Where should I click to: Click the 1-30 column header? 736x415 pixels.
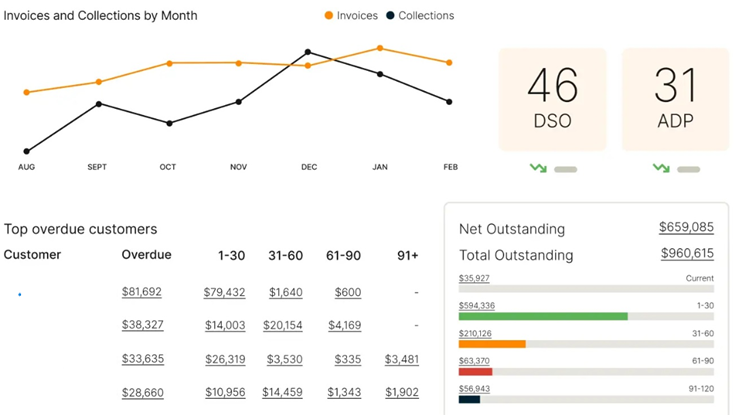(x=231, y=255)
